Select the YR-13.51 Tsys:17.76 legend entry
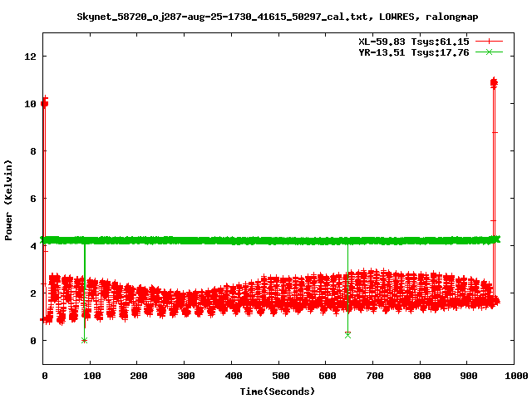 pos(414,52)
